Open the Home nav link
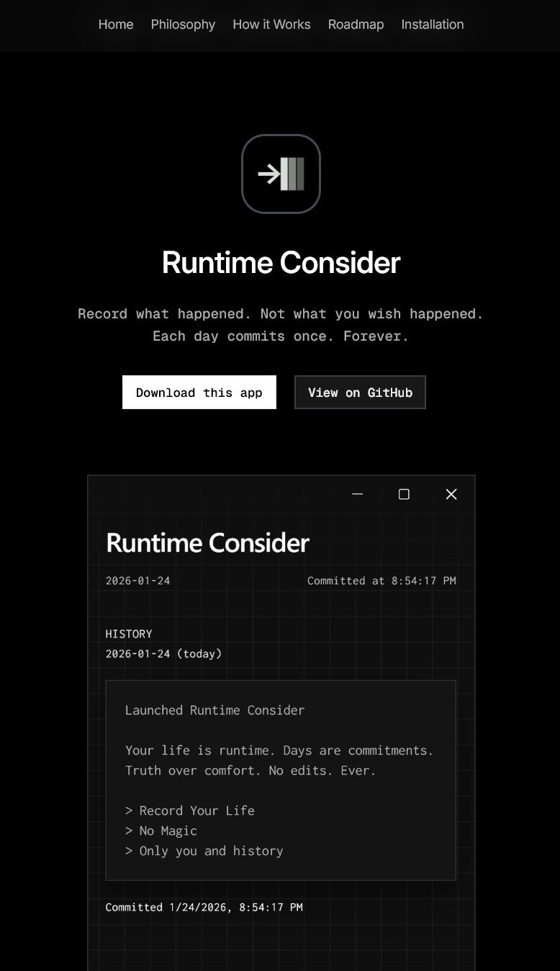The height and width of the screenshot is (971, 560). click(116, 24)
